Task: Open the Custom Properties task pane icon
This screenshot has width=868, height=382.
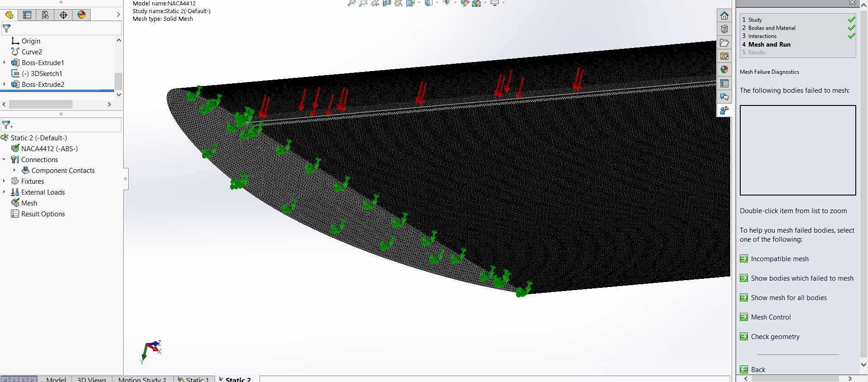Action: click(724, 83)
